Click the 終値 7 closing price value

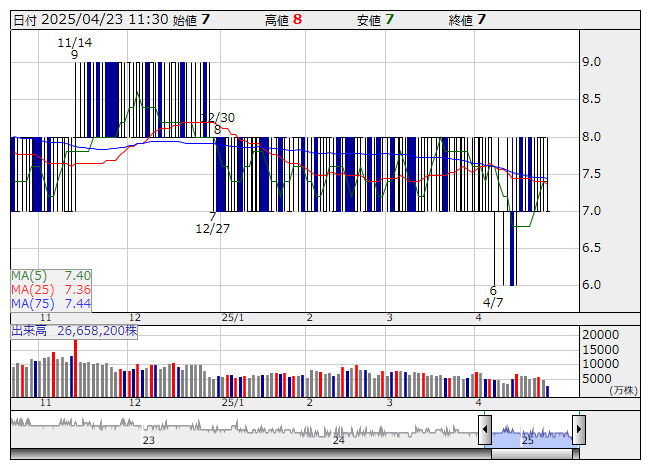tap(467, 20)
